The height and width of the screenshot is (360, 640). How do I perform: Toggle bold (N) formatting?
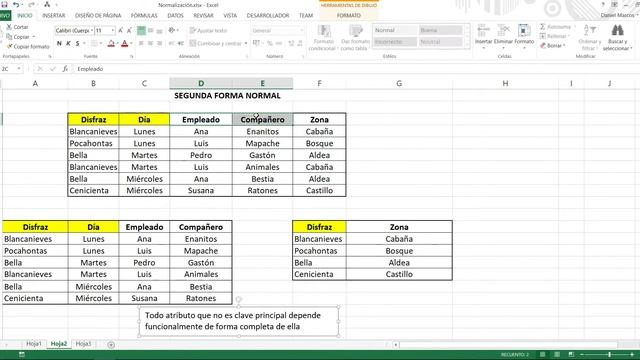pyautogui.click(x=59, y=43)
